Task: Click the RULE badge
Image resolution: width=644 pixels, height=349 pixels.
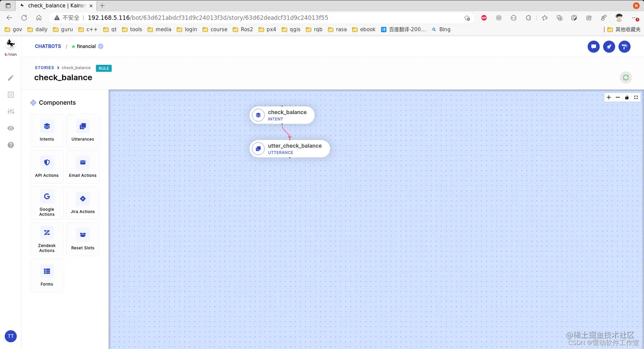Action: tap(104, 68)
